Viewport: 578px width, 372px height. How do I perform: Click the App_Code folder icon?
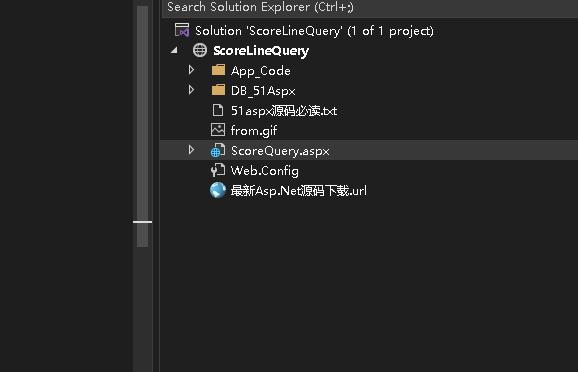[218, 70]
